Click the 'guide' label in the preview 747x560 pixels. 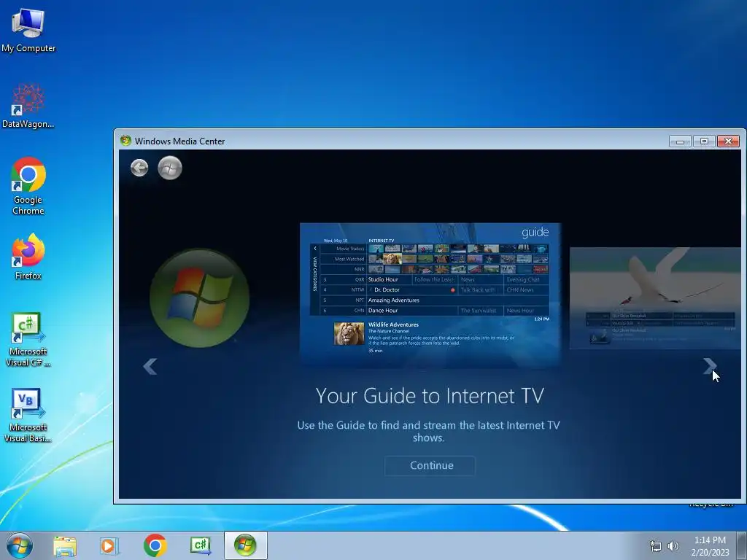[535, 233]
